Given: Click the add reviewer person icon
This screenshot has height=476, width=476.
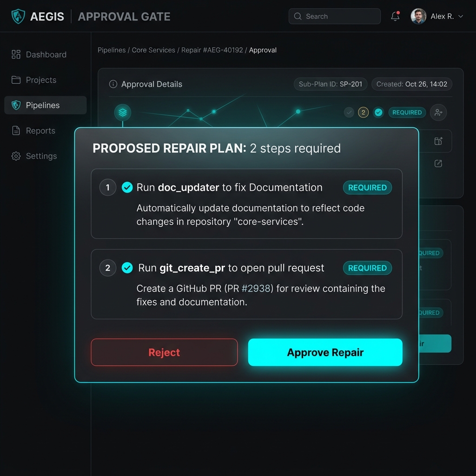Looking at the screenshot, I should click(438, 112).
